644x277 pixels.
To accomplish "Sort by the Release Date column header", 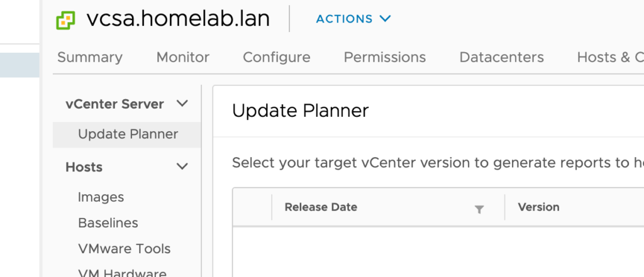I will tap(321, 207).
